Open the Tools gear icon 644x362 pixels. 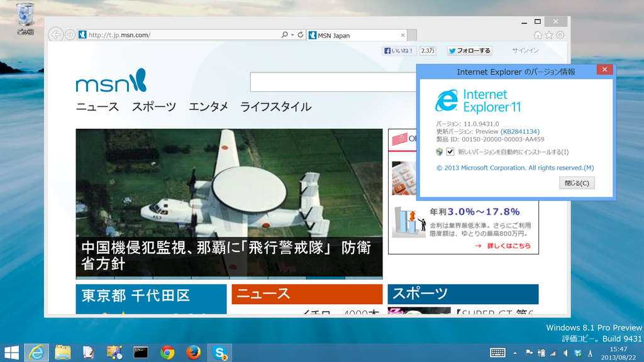pyautogui.click(x=560, y=35)
